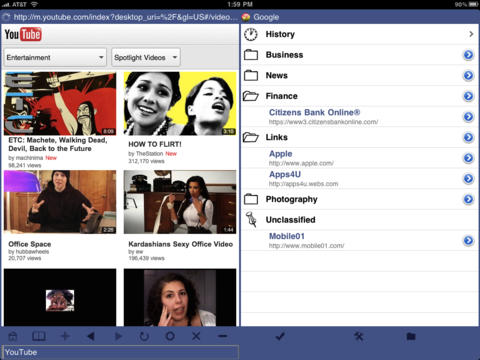Click the bottom-right curly-haired woman thumbnail

click(x=180, y=297)
